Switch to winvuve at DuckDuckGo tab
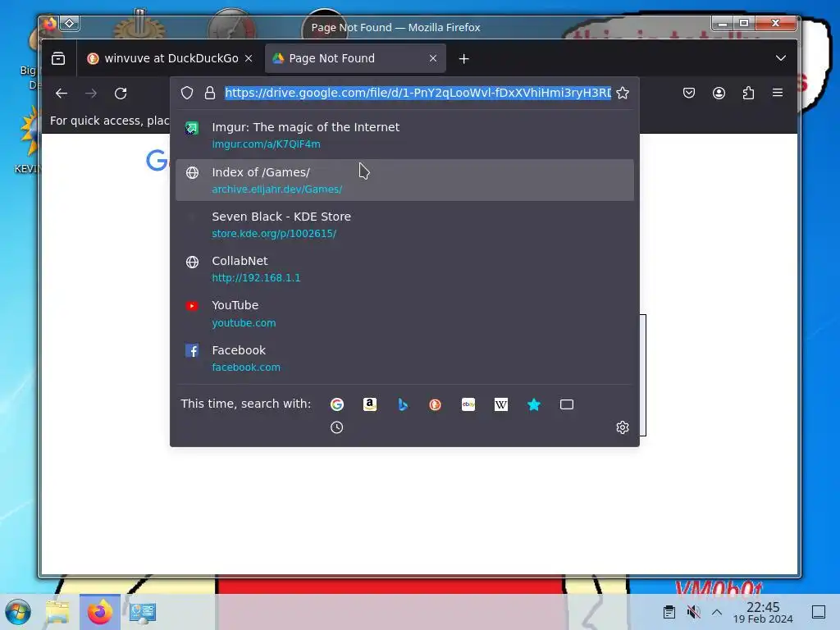The height and width of the screenshot is (630, 840). (171, 58)
